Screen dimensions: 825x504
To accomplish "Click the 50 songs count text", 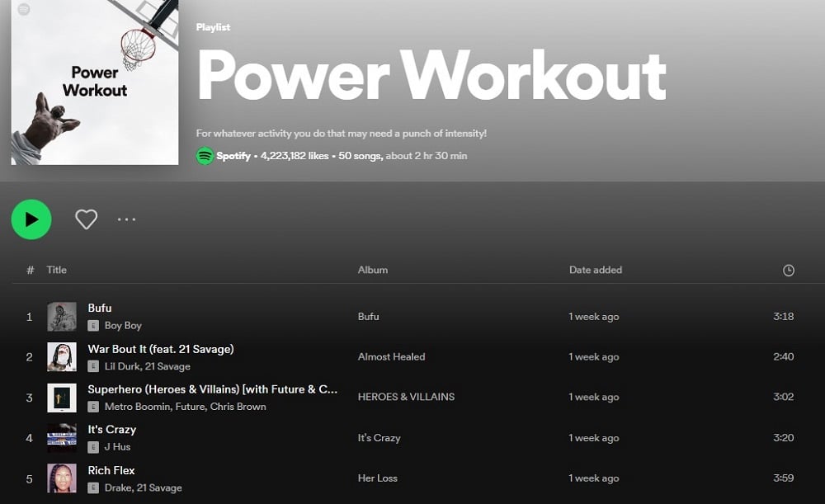I will (x=360, y=156).
